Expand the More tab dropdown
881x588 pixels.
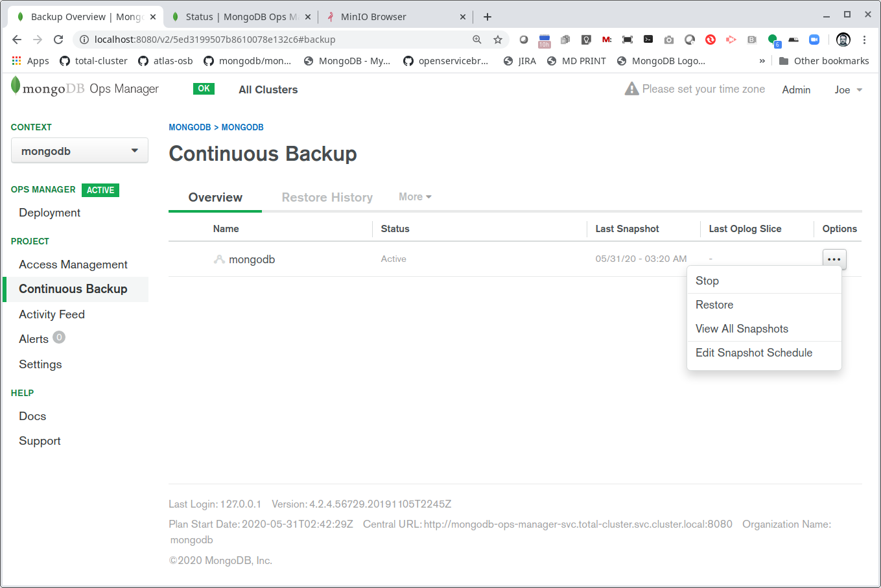(415, 197)
